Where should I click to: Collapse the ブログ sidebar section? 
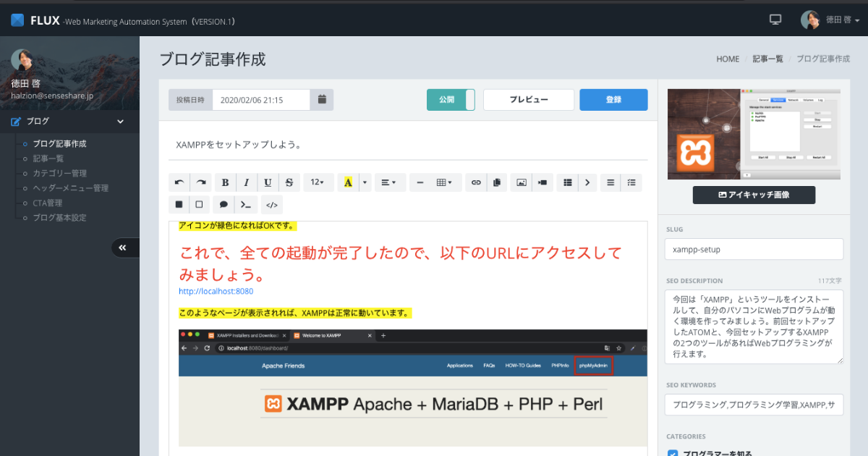[x=69, y=121]
